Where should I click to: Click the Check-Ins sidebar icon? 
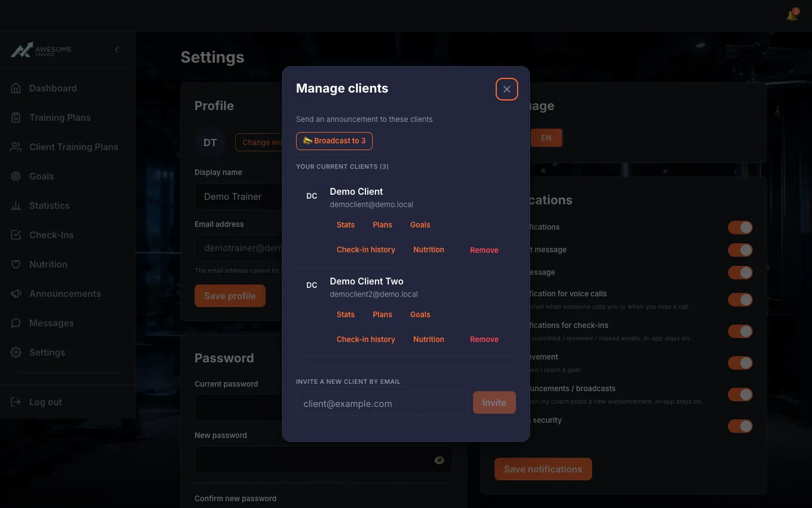click(x=16, y=235)
